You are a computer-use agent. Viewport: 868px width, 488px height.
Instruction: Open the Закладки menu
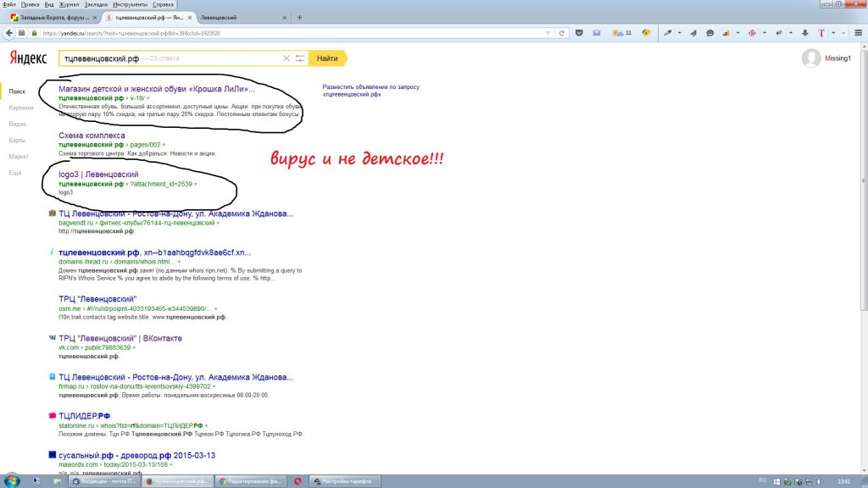(97, 4)
